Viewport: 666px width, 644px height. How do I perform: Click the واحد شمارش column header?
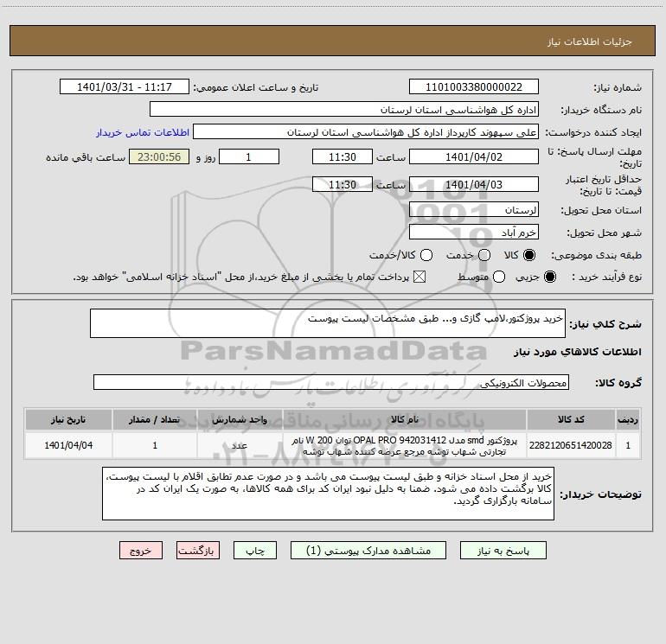click(x=240, y=419)
